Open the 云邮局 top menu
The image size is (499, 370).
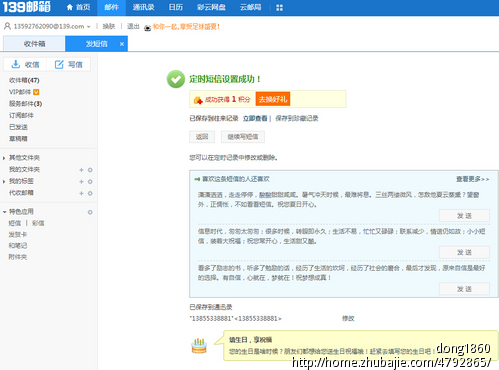tap(250, 7)
